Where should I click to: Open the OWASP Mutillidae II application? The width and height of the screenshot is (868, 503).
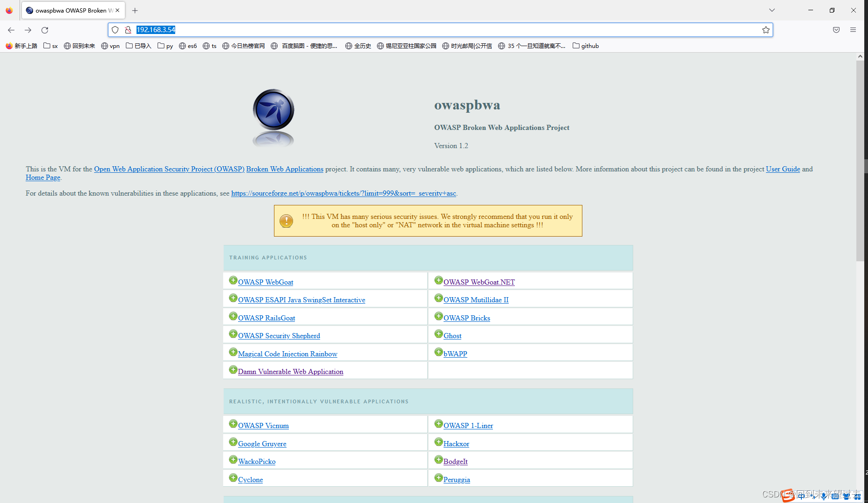pyautogui.click(x=476, y=299)
